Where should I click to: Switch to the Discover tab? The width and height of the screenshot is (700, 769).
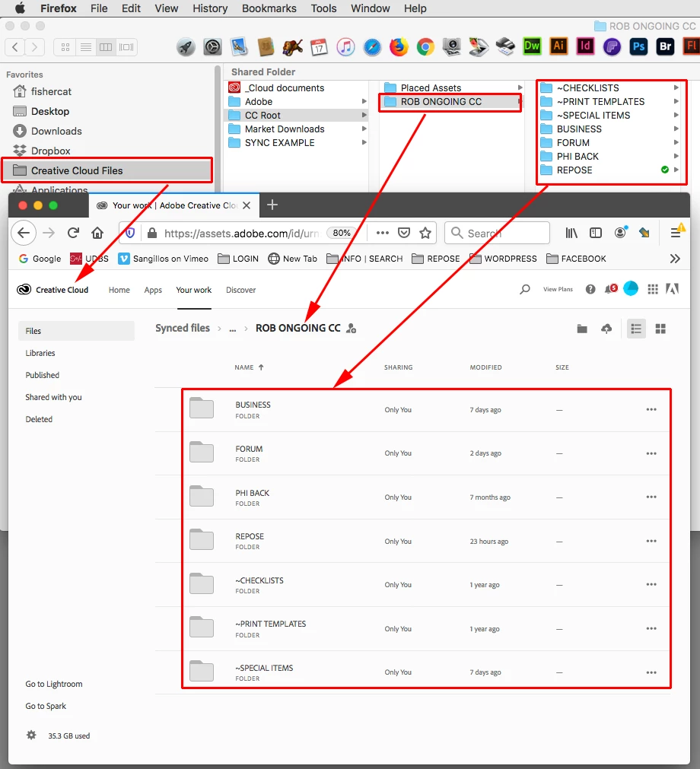point(241,290)
